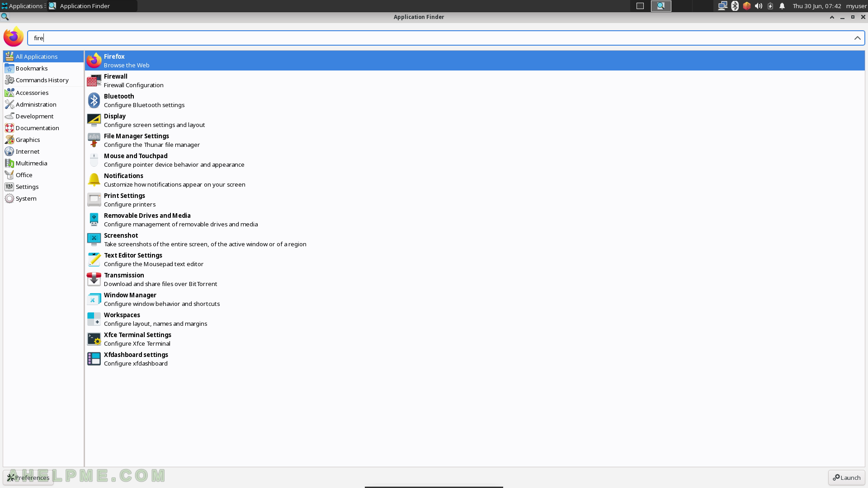The height and width of the screenshot is (488, 868).
Task: Select the Firewall brick wall icon
Action: [x=94, y=80]
